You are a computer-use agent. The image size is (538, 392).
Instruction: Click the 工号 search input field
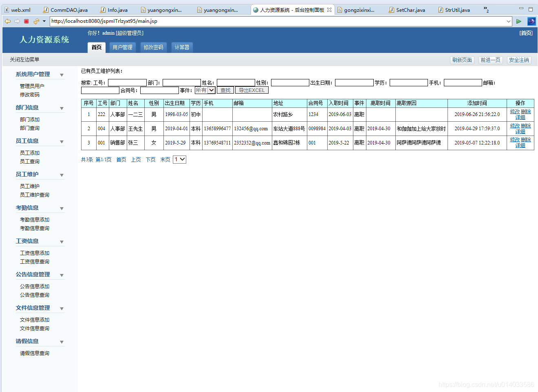pos(127,83)
